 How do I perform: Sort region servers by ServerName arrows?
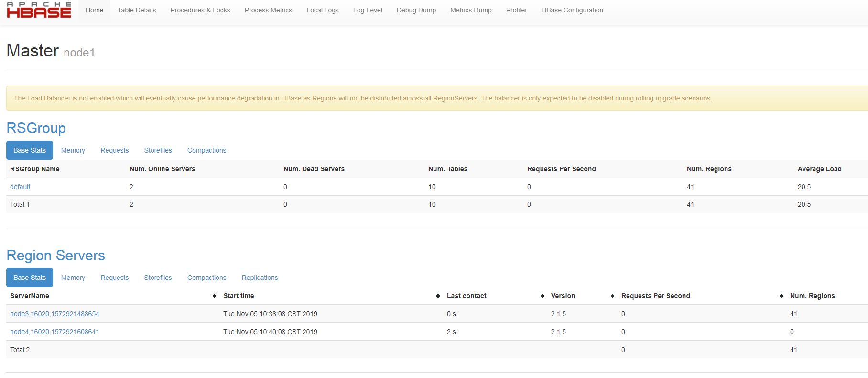(x=214, y=296)
